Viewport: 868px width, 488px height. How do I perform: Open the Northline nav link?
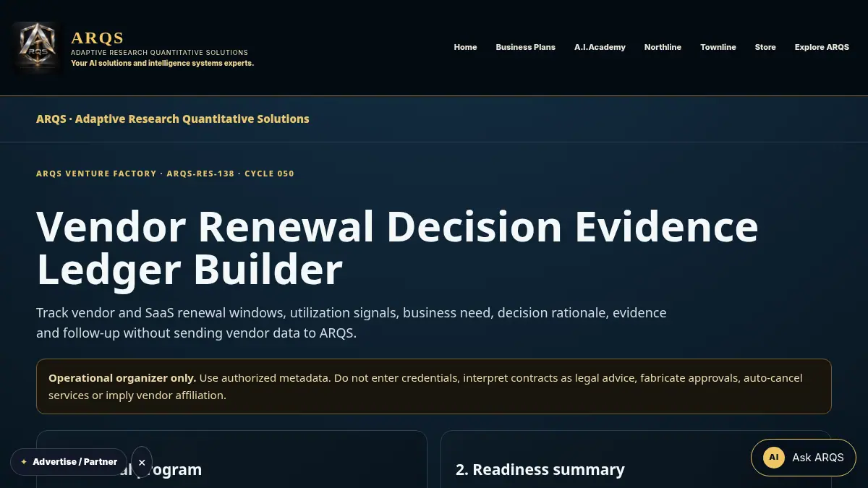663,47
